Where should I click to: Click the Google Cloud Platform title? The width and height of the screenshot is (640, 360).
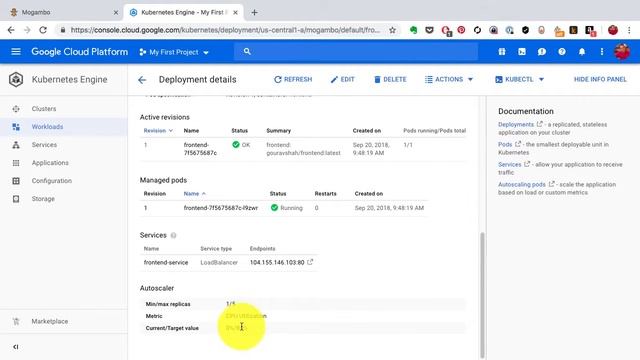tap(79, 52)
